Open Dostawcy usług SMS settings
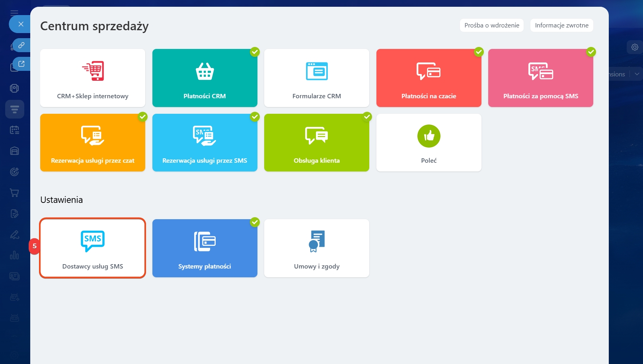This screenshot has width=643, height=364. (93, 248)
